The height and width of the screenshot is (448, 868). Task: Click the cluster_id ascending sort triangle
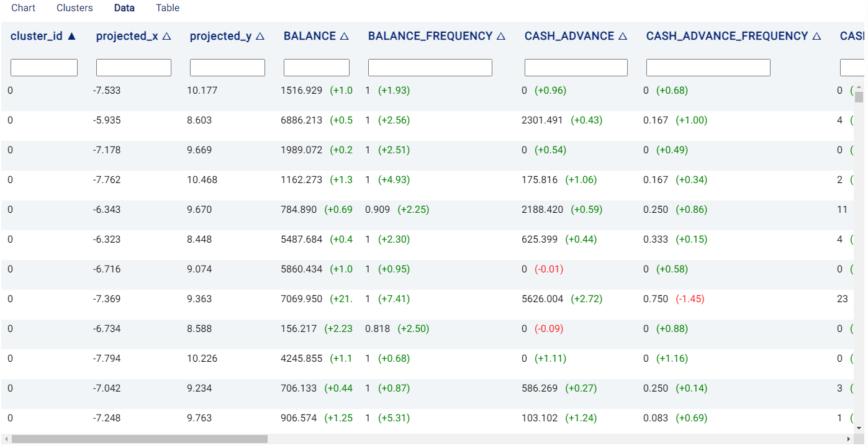71,37
